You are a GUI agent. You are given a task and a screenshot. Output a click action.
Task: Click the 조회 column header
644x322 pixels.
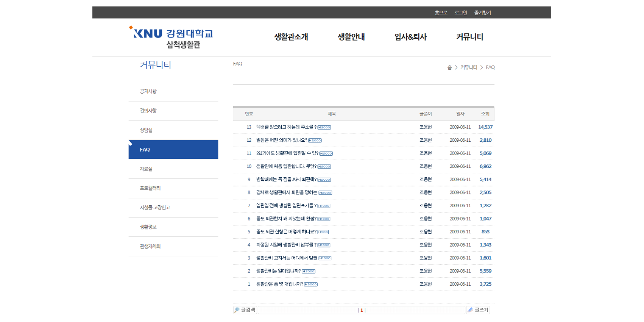pyautogui.click(x=485, y=114)
